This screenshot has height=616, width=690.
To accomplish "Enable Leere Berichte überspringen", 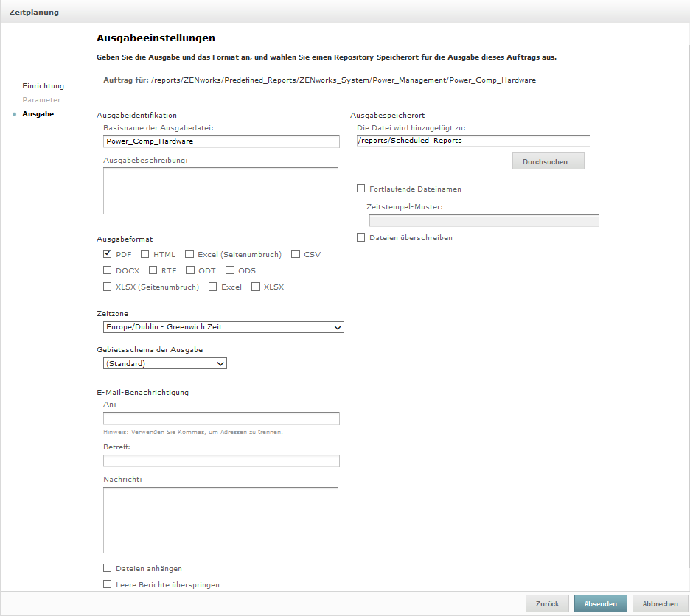I will (x=108, y=584).
